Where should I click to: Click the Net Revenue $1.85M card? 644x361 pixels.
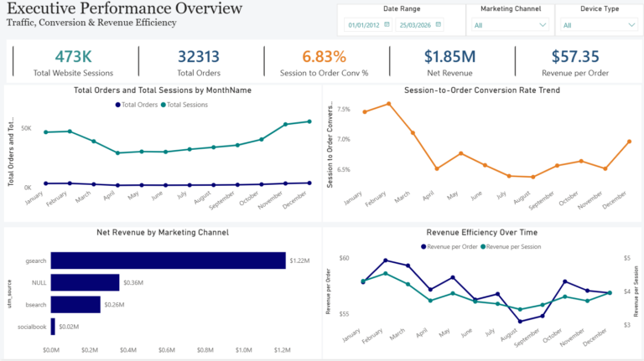(450, 62)
